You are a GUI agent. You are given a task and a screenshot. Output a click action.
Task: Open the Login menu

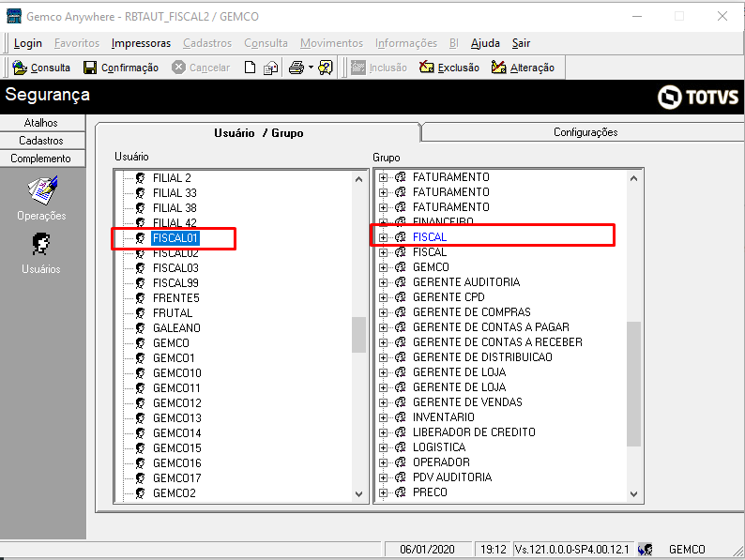click(x=28, y=43)
